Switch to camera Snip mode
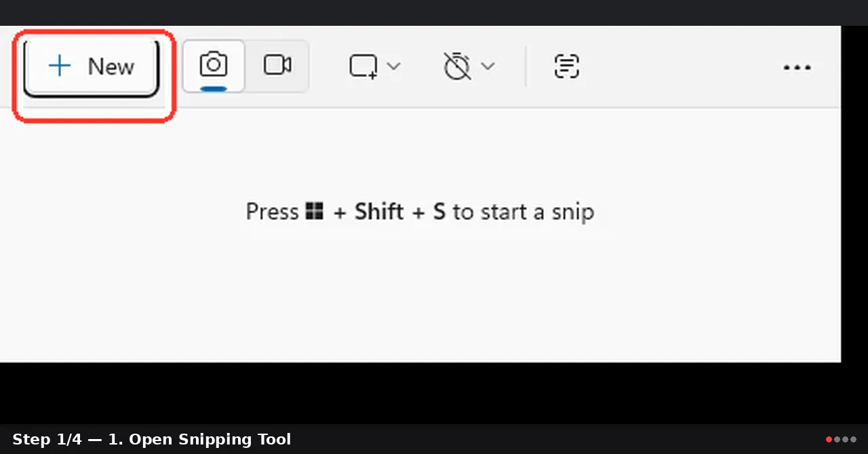This screenshot has height=454, width=868. (x=214, y=66)
